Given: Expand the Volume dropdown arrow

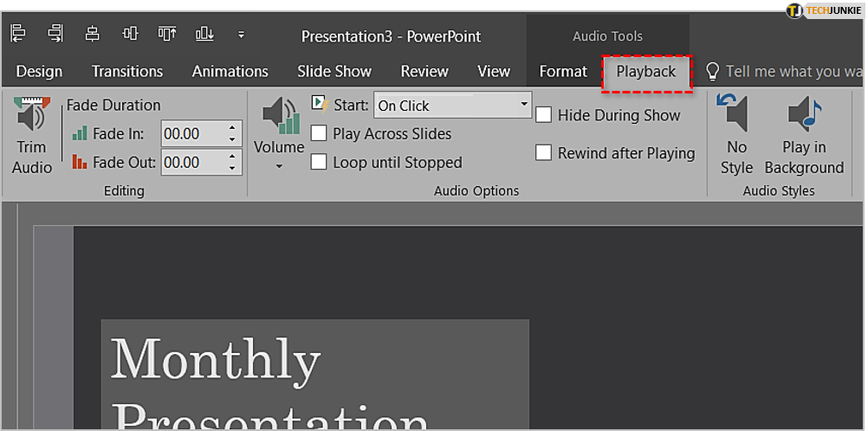Looking at the screenshot, I should pyautogui.click(x=279, y=166).
